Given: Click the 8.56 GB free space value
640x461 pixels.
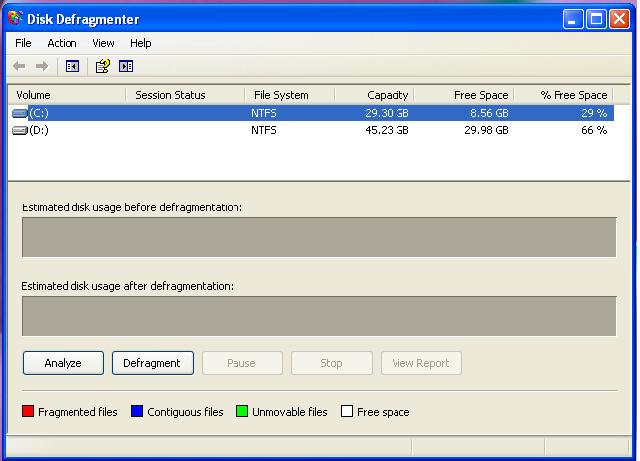Looking at the screenshot, I should [x=489, y=113].
